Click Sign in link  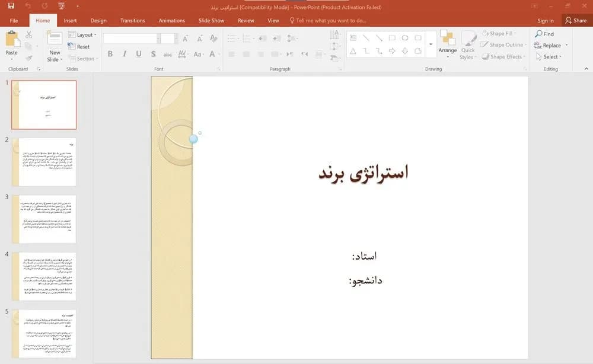pyautogui.click(x=546, y=20)
